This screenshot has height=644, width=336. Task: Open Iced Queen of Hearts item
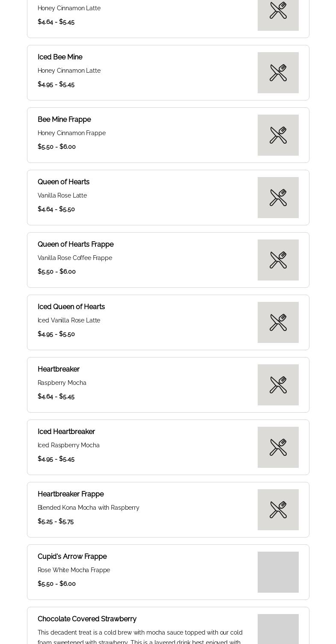(71, 307)
